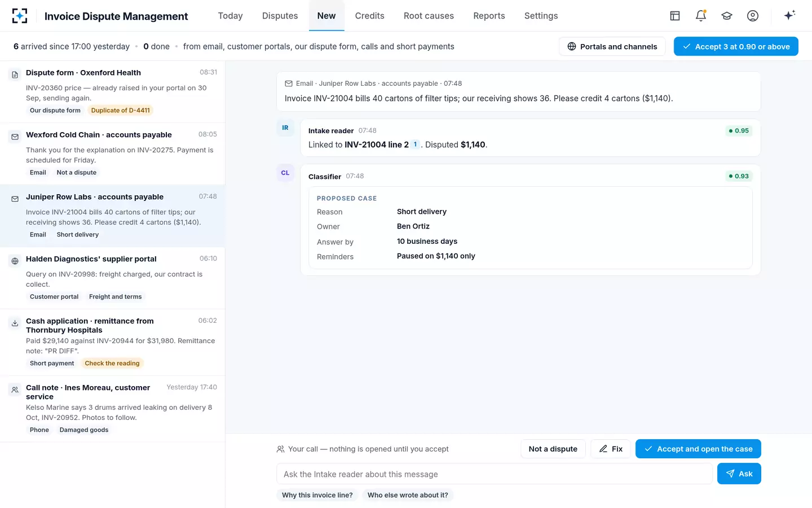Select the New tab
The width and height of the screenshot is (812, 508).
pos(326,16)
